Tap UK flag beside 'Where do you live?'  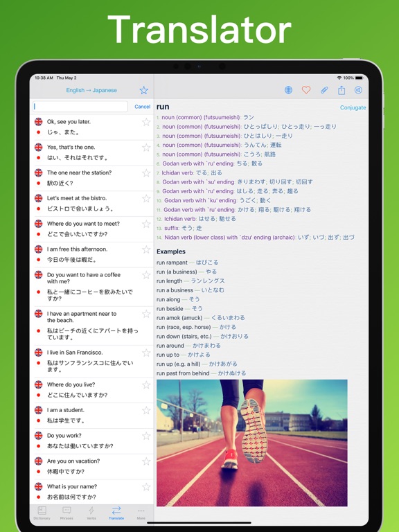coord(39,384)
